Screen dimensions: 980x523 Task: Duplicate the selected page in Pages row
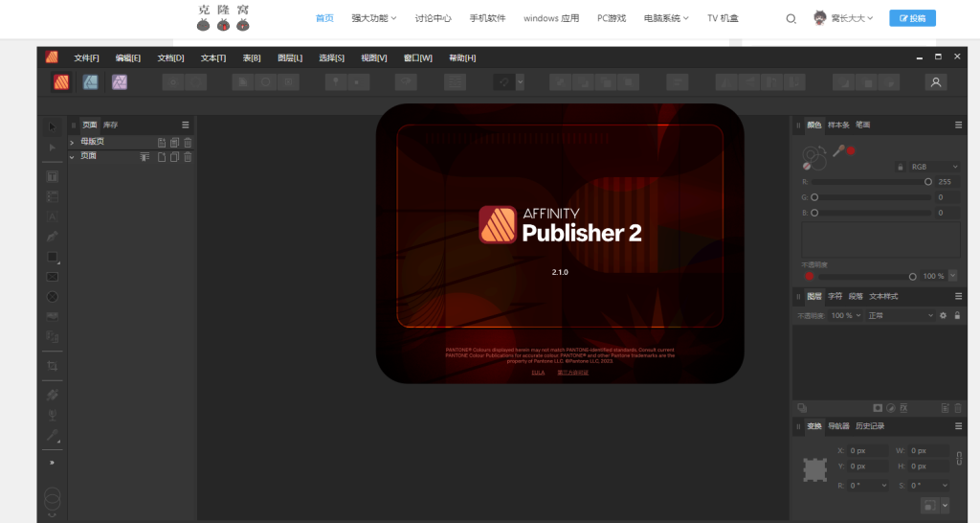pos(174,157)
